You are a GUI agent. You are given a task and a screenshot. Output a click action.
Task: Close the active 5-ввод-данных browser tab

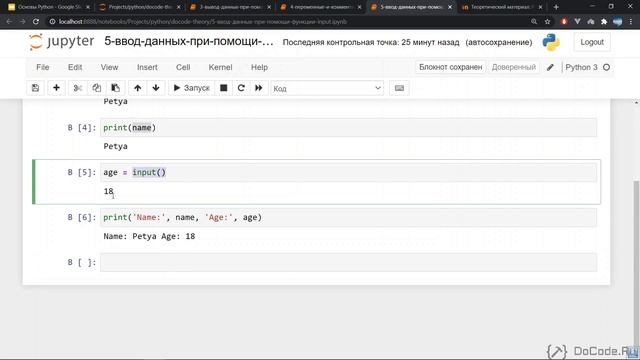click(x=450, y=7)
